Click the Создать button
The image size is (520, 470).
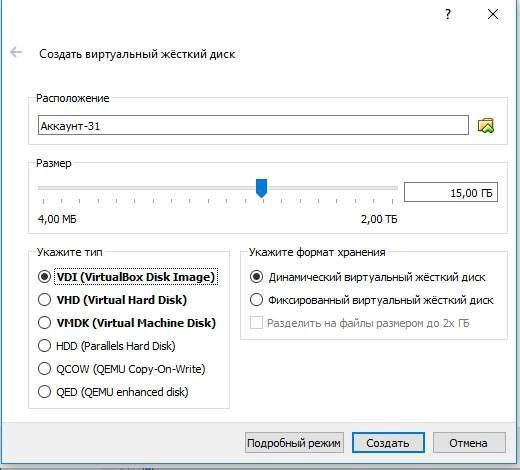click(388, 443)
